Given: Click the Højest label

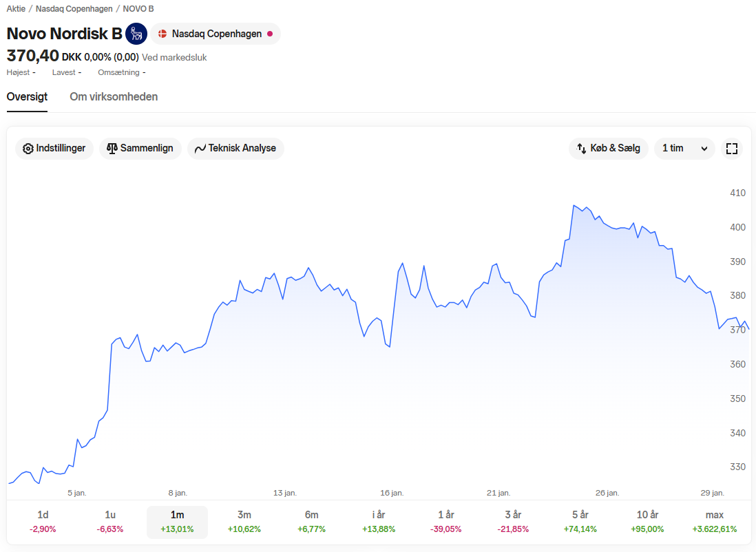Looking at the screenshot, I should coord(18,72).
